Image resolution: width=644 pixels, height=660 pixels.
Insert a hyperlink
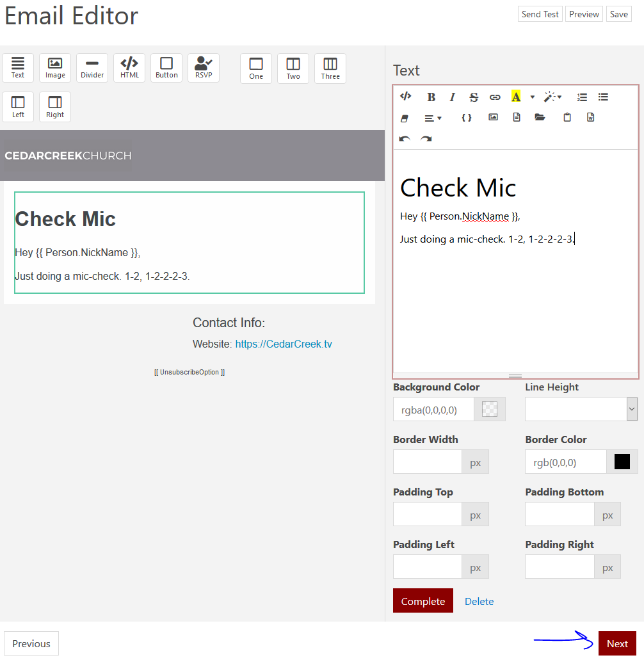tap(495, 97)
